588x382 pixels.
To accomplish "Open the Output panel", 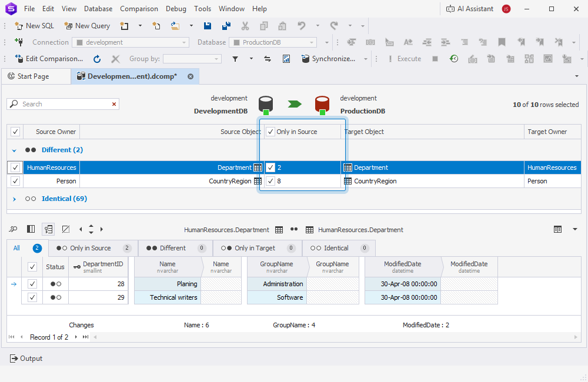I will [26, 358].
